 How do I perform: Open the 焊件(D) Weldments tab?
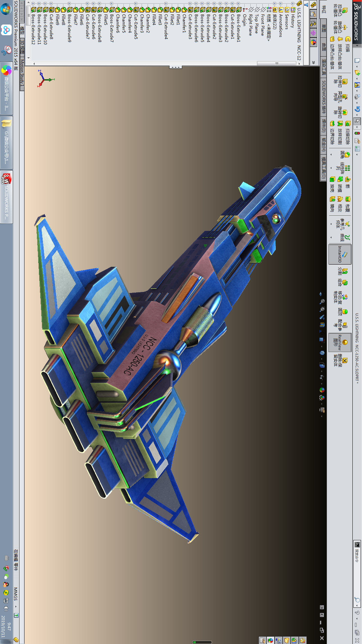(324, 125)
